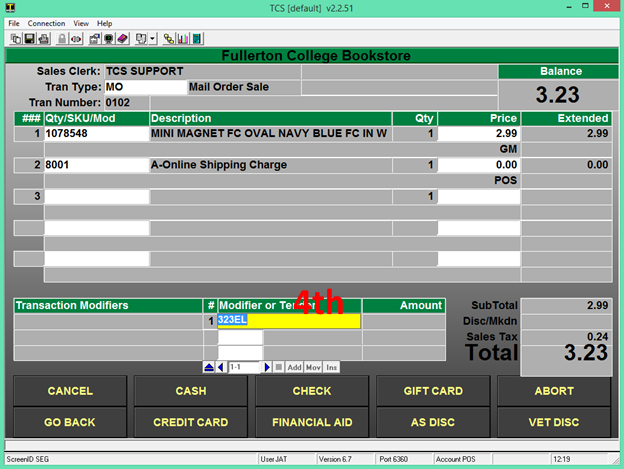The image size is (624, 469).
Task: Click the Tran Number value 0102
Action: coord(127,103)
